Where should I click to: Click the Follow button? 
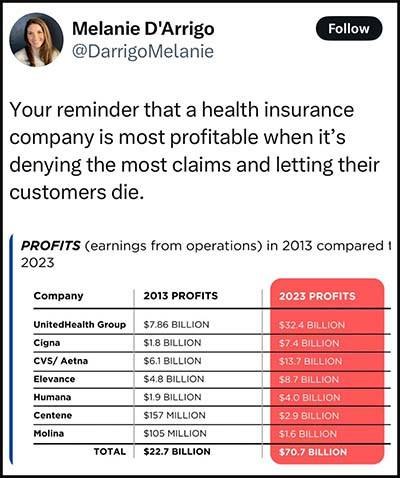tap(349, 29)
